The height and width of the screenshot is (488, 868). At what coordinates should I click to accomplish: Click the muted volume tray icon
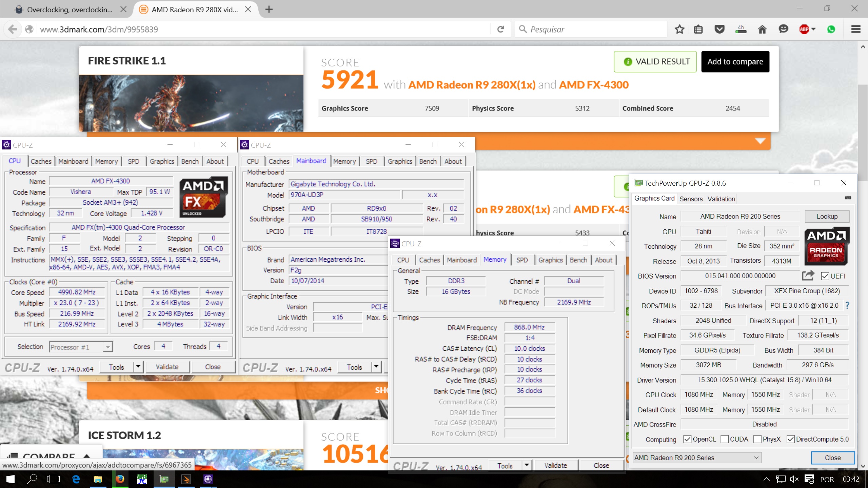pyautogui.click(x=794, y=479)
